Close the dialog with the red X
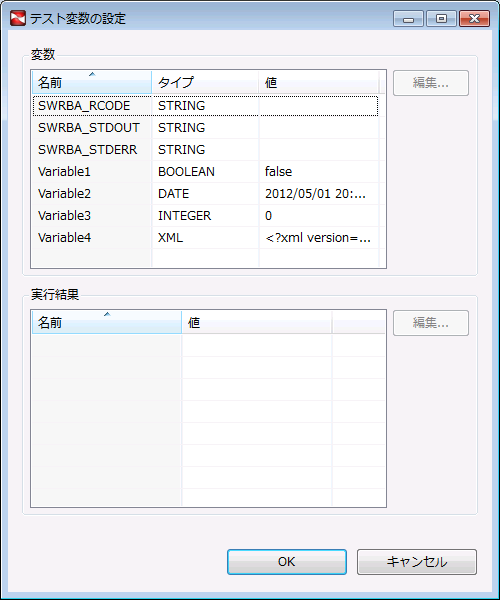The image size is (500, 600). (x=474, y=19)
